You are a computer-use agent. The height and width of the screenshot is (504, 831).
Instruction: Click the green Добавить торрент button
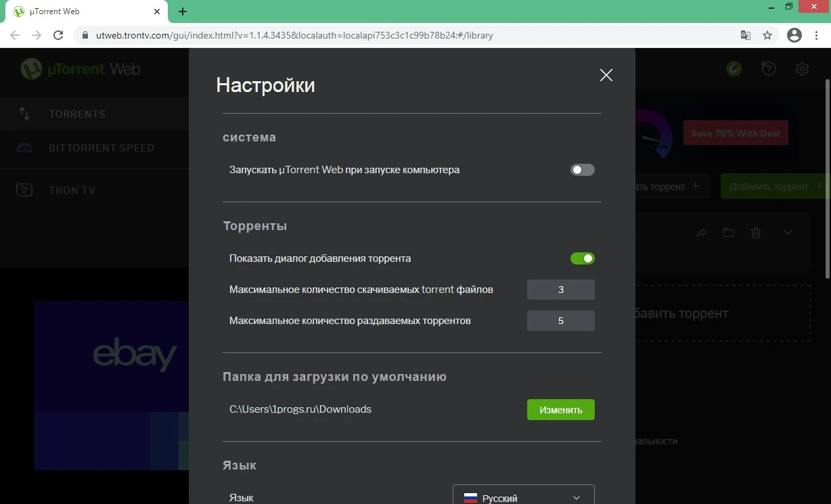click(x=776, y=186)
